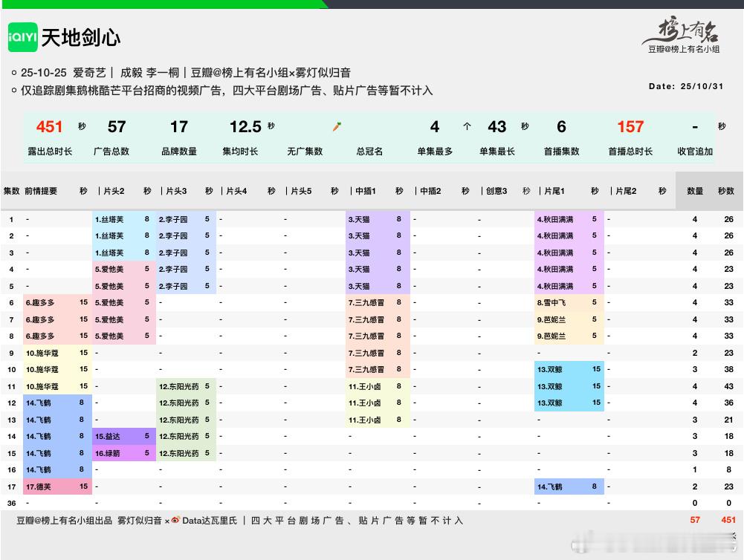
Task: Select 4.秋田满满 cell in episode 4 row
Action: 569,269
